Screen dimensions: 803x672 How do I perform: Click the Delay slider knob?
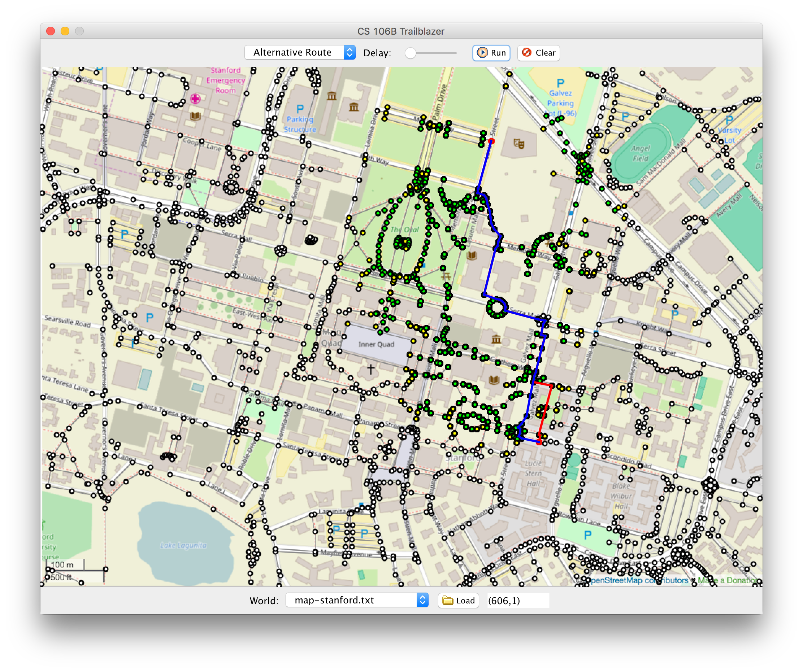click(410, 53)
